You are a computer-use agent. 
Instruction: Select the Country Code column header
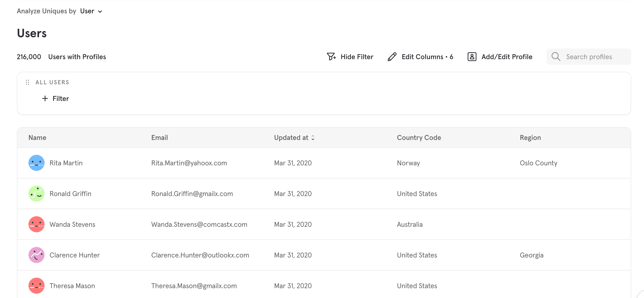pyautogui.click(x=419, y=137)
